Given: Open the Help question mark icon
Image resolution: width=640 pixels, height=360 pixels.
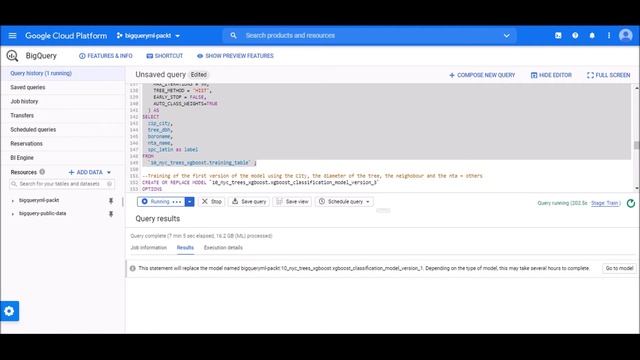Looking at the screenshot, I should click(575, 36).
